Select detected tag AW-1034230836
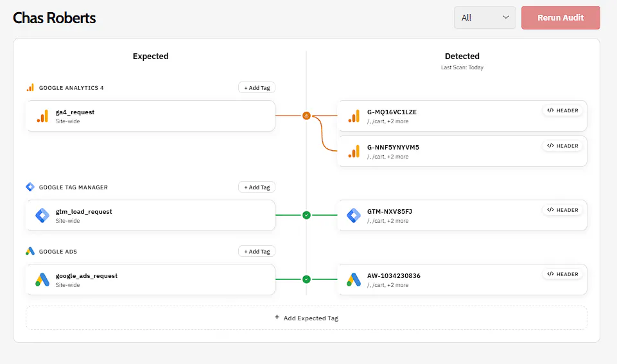Viewport: 617px width, 364px height. [462, 280]
